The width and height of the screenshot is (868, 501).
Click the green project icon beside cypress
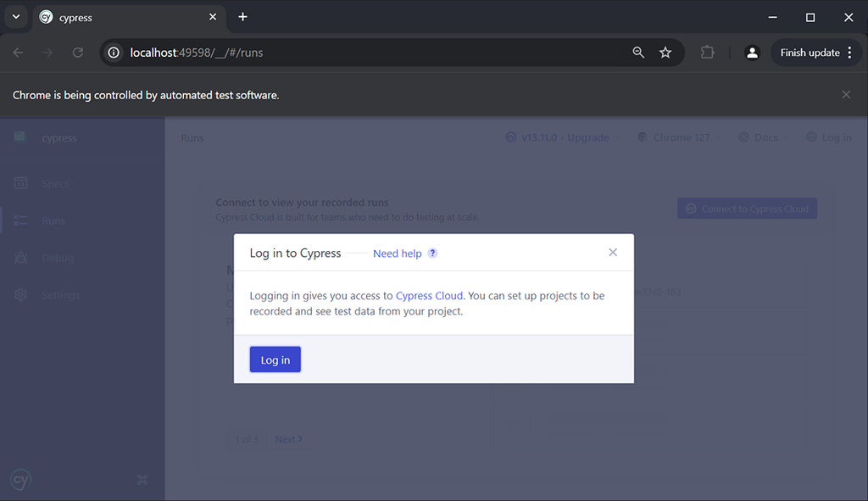pyautogui.click(x=20, y=136)
